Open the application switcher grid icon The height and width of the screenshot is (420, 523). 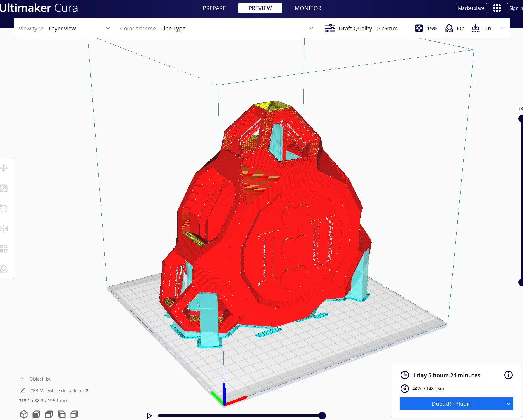tap(497, 8)
